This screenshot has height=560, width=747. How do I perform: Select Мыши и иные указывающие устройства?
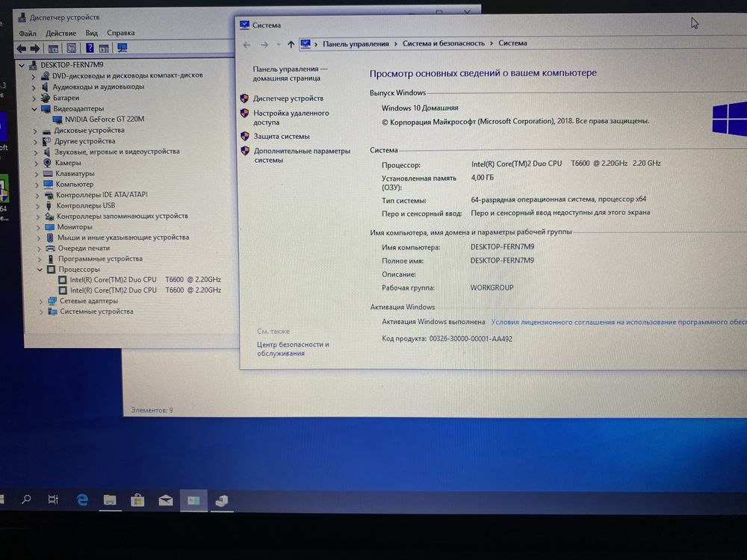pos(123,237)
